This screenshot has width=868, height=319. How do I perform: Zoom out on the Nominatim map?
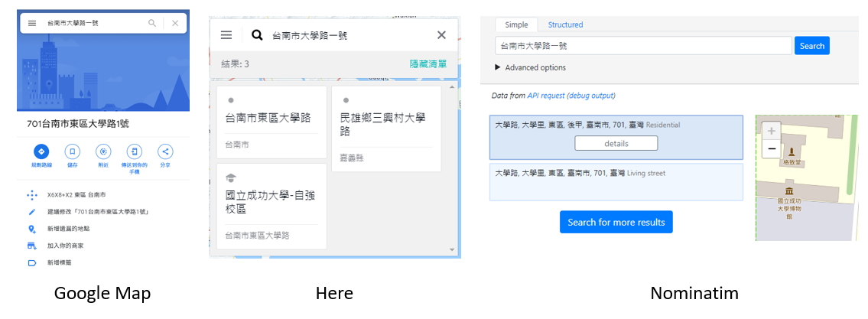[772, 149]
